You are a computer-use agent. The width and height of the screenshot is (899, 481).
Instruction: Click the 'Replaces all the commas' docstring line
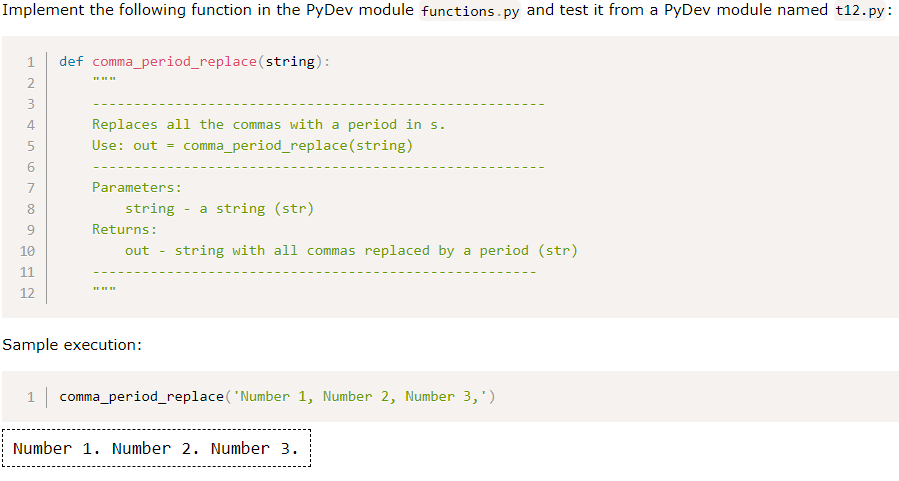click(x=268, y=124)
